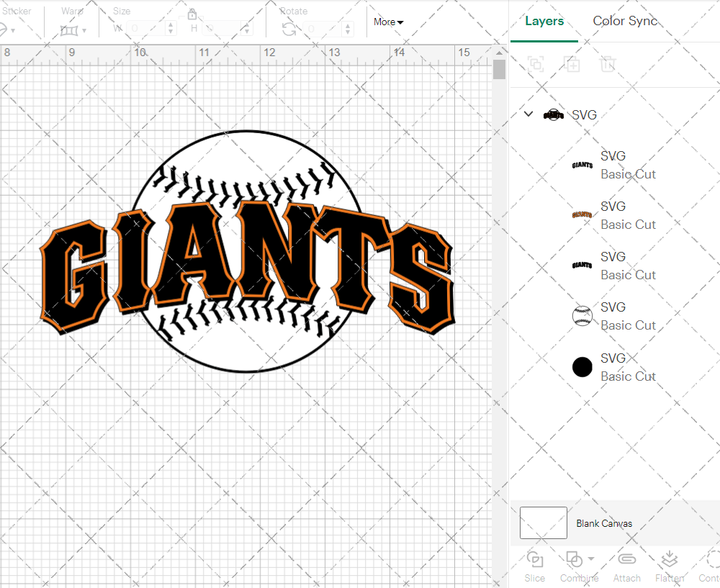Click the Blank Canvas swatch

coord(543,523)
